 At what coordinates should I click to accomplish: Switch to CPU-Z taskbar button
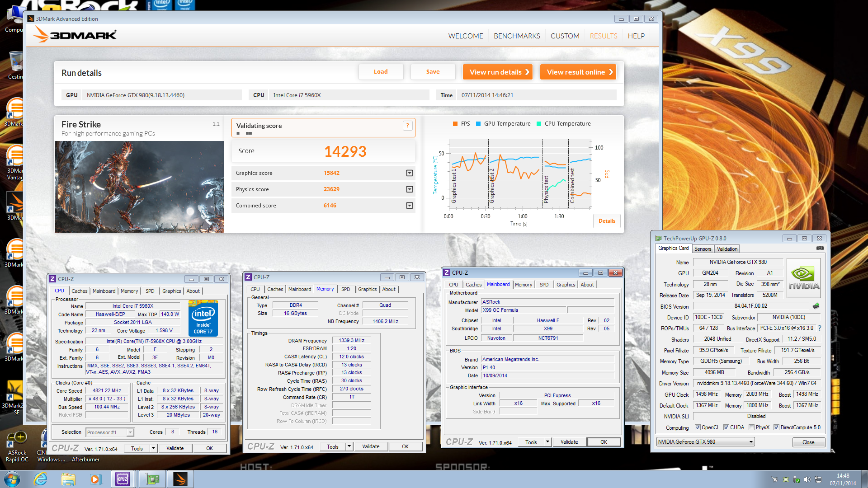click(123, 479)
